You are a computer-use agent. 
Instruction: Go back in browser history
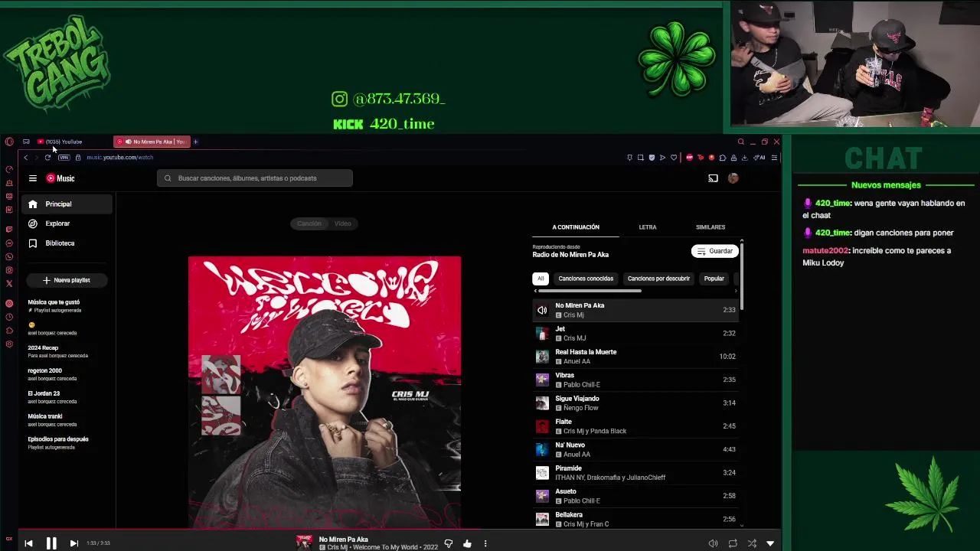click(25, 158)
